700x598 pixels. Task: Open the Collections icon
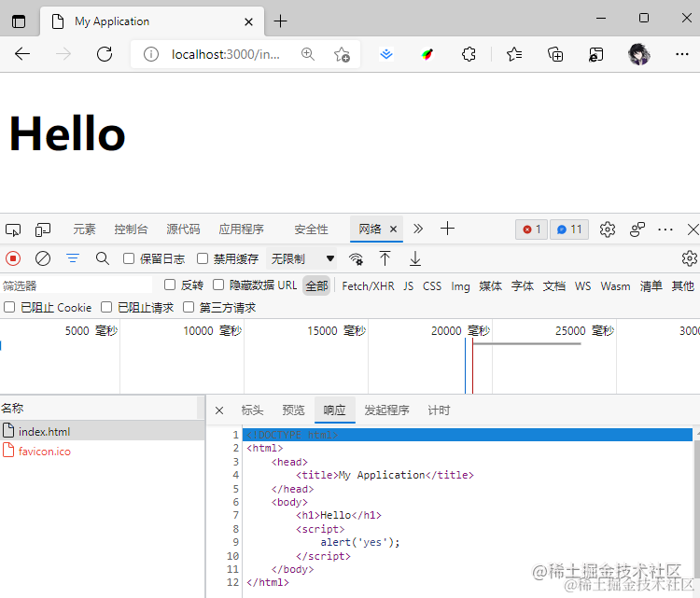pos(555,54)
